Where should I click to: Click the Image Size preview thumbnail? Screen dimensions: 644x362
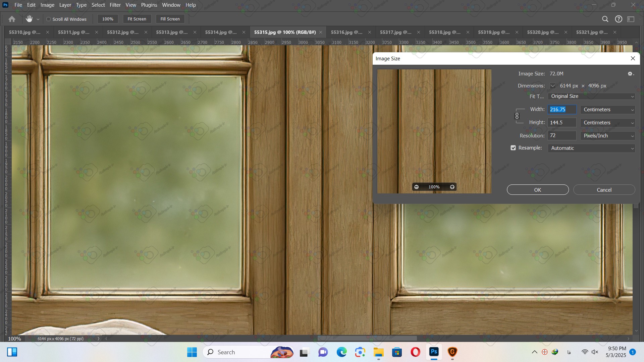tap(434, 131)
